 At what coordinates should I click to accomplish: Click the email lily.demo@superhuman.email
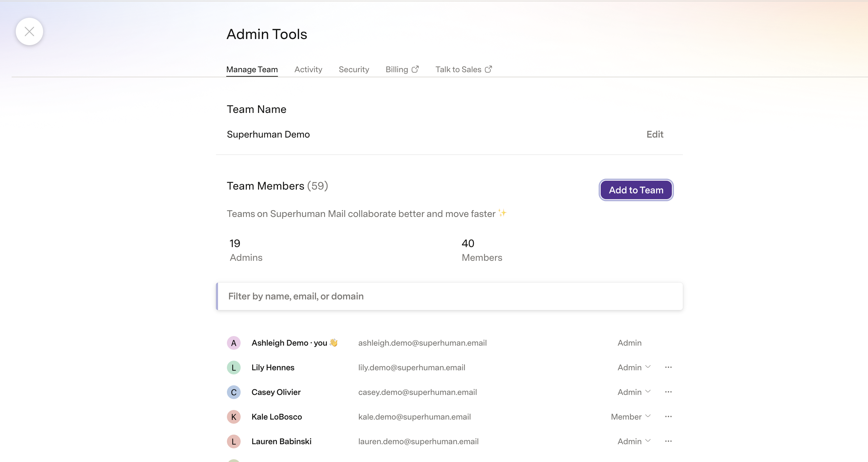412,368
